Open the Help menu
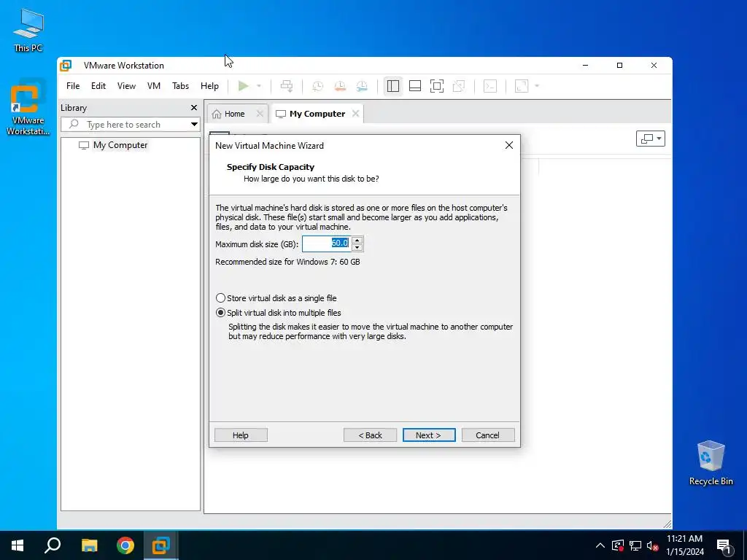 point(209,86)
